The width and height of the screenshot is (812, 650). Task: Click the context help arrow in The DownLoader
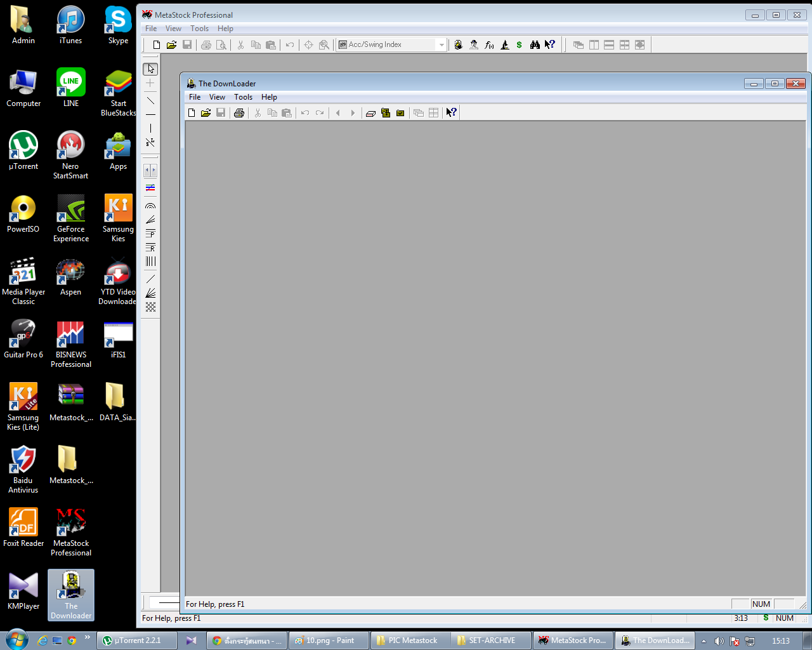click(x=451, y=113)
